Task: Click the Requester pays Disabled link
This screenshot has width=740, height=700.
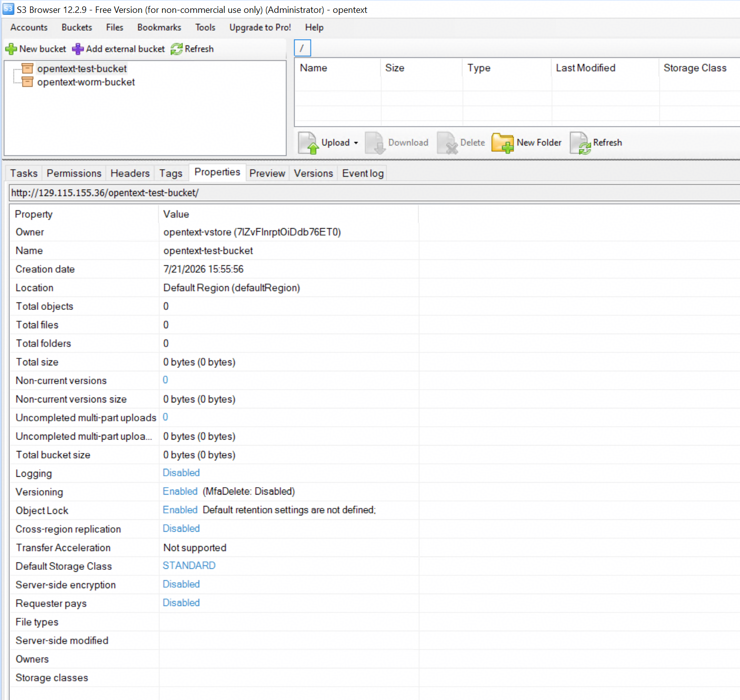Action: pos(181,602)
